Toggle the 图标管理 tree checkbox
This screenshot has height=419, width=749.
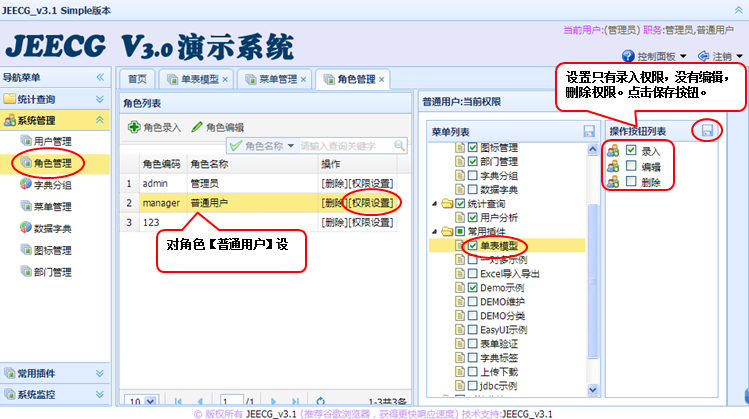(x=472, y=147)
